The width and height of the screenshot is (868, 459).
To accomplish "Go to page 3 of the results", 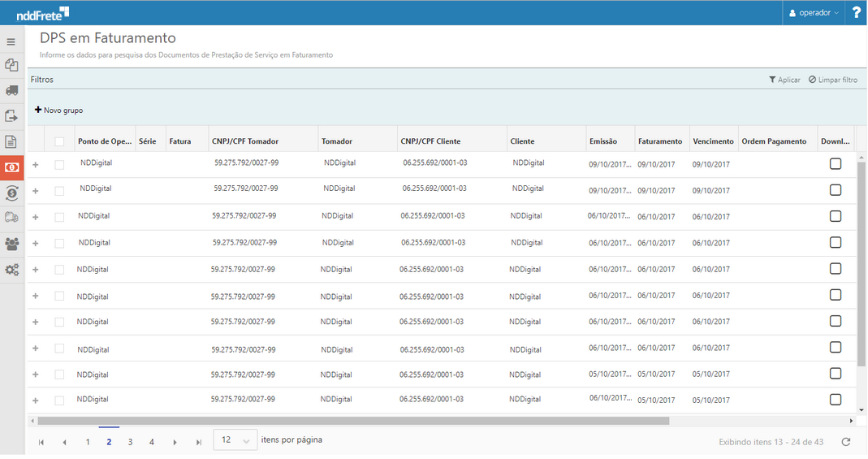I will [130, 442].
